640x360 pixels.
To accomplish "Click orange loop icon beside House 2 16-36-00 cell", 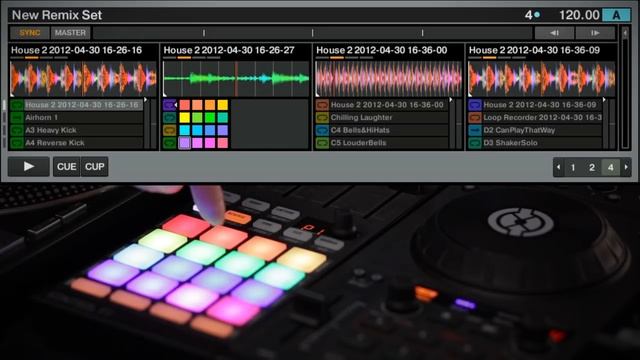I will point(322,105).
